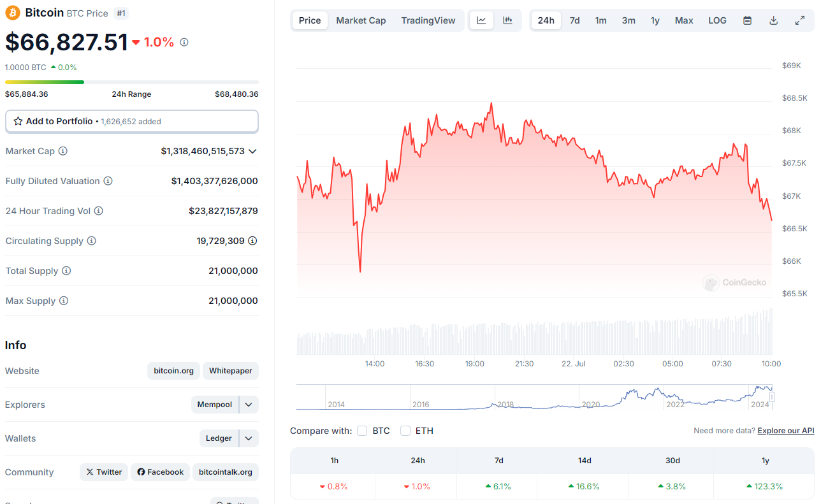Viewport: 821px width, 504px height.
Task: Click the star icon in Add to Portfolio
Action: coord(18,121)
